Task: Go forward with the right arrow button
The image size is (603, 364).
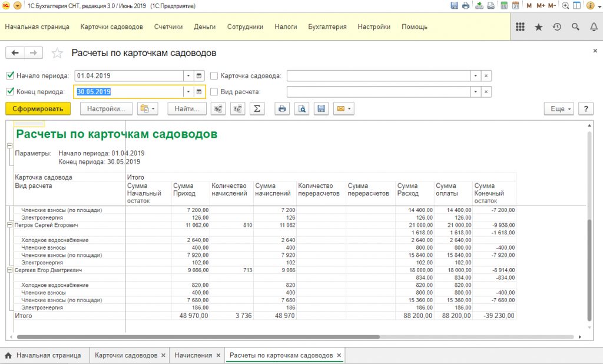Action: point(34,52)
